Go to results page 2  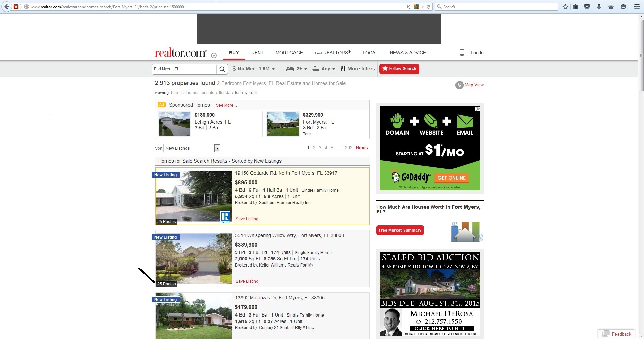click(314, 148)
